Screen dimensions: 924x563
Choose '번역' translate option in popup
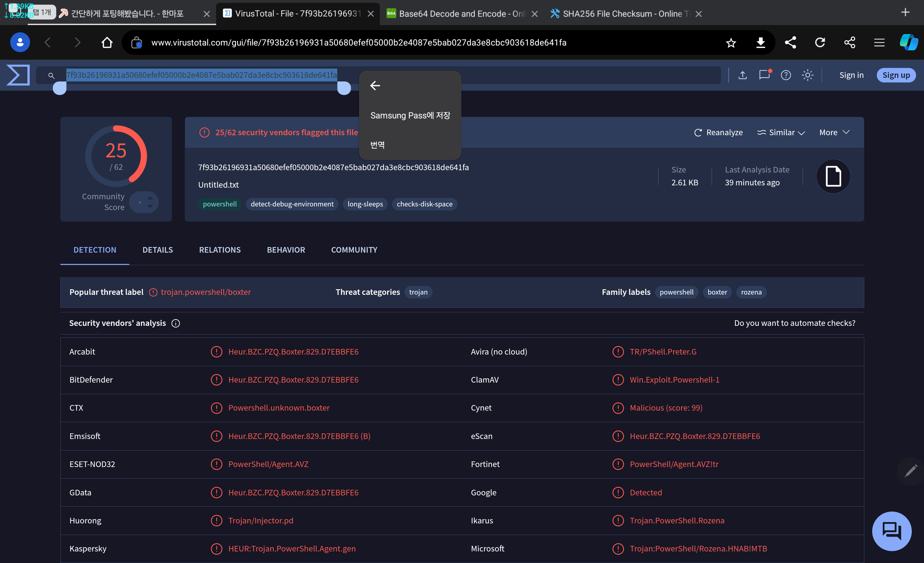coord(377,145)
